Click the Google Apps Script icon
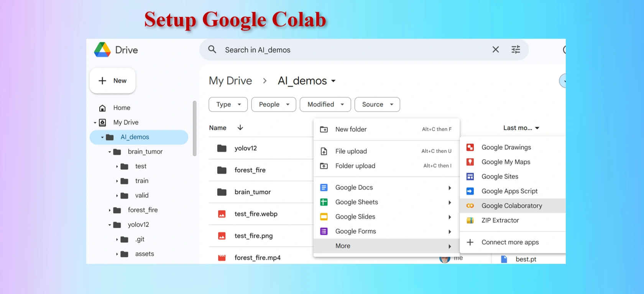 pyautogui.click(x=470, y=191)
